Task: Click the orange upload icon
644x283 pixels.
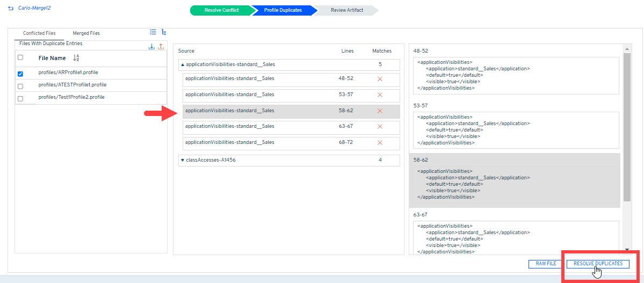Action: pos(161,47)
